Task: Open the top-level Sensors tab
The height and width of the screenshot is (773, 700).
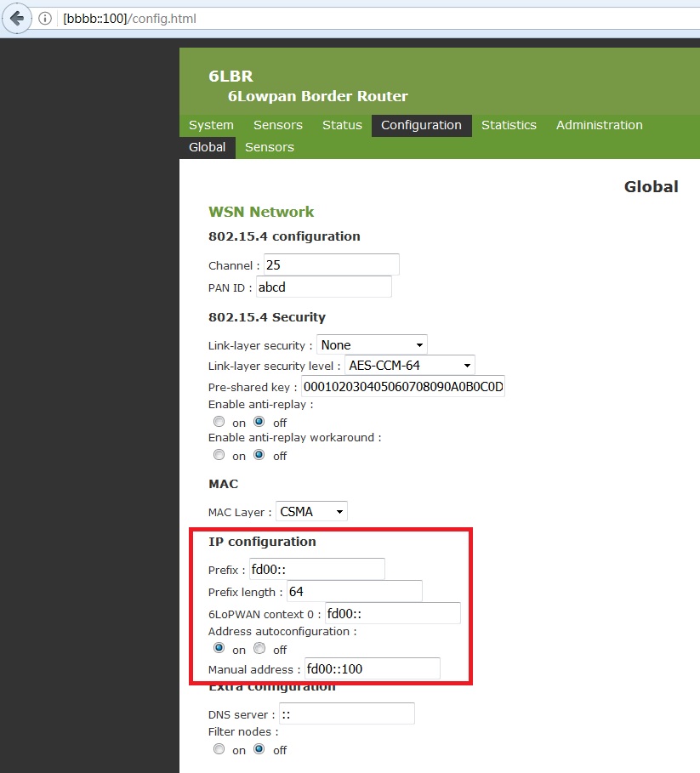Action: (x=278, y=125)
